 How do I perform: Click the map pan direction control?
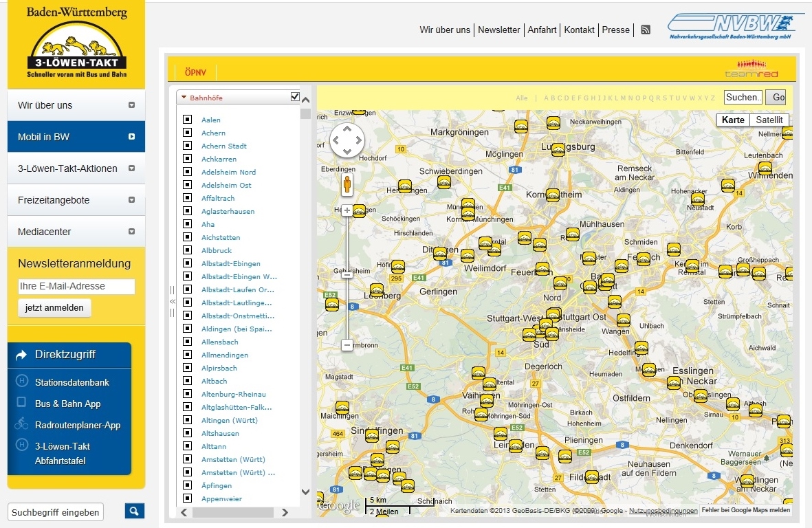click(347, 140)
